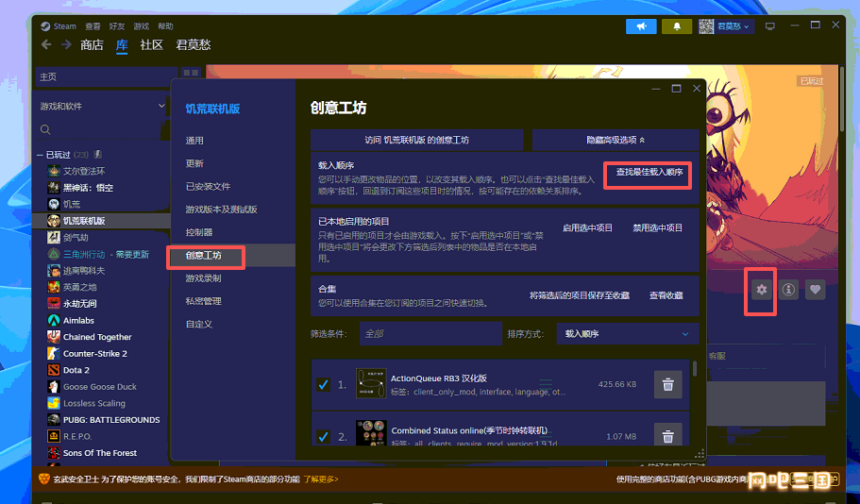
Task: Open the 帮助 menu
Action: [165, 26]
